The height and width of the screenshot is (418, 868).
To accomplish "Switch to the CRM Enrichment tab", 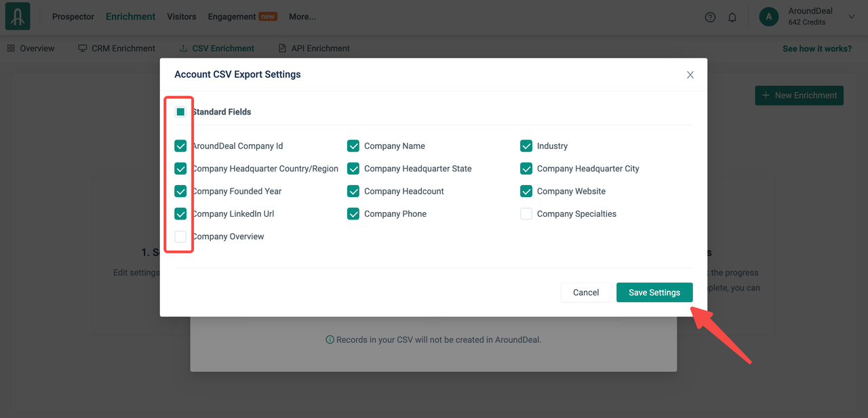I will [x=117, y=49].
